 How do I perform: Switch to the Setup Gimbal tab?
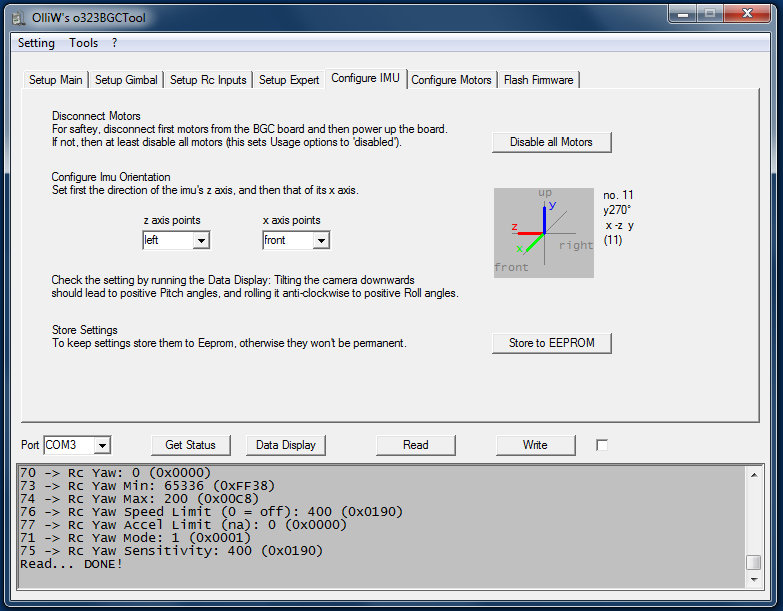[x=126, y=80]
